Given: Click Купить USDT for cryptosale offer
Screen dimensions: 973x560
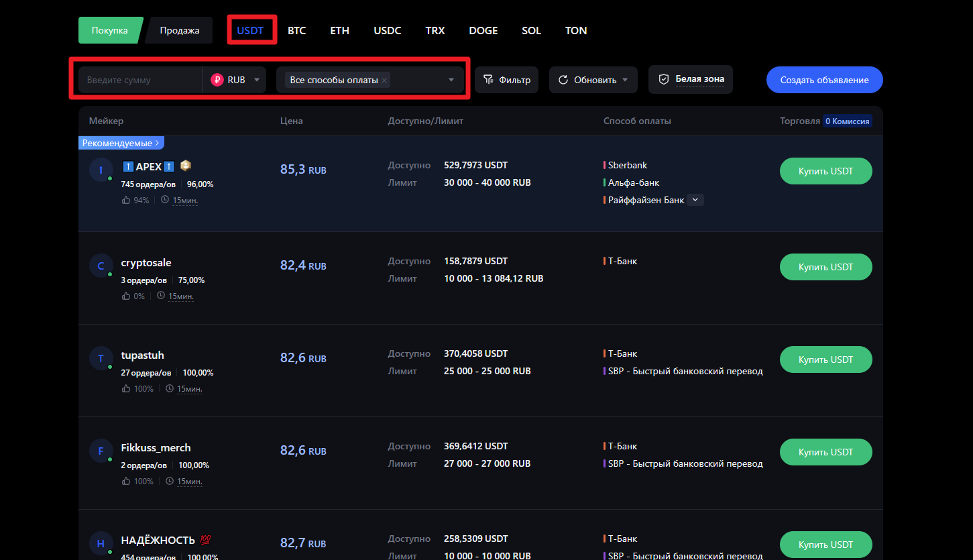Looking at the screenshot, I should tap(825, 267).
